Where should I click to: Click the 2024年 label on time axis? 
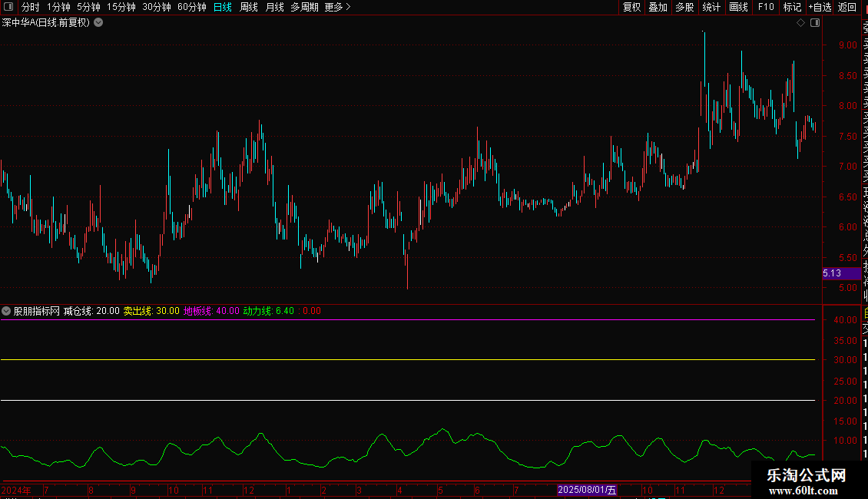pyautogui.click(x=15, y=490)
